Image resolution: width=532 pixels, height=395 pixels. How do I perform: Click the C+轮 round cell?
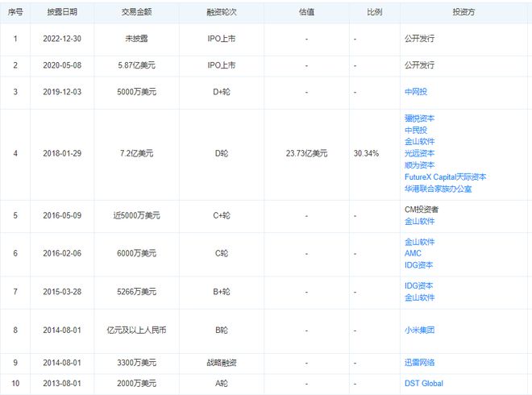point(222,215)
